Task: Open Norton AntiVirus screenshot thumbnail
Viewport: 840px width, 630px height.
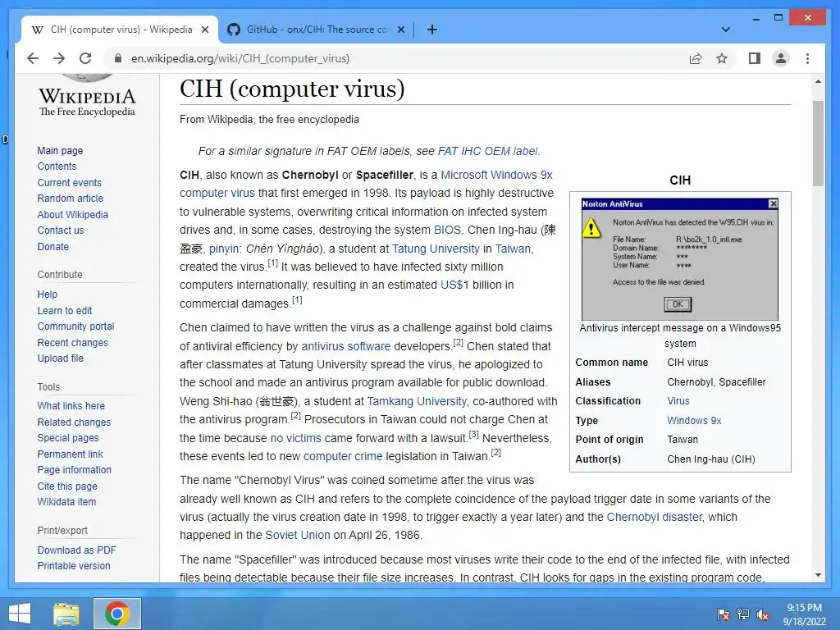Action: tap(680, 258)
